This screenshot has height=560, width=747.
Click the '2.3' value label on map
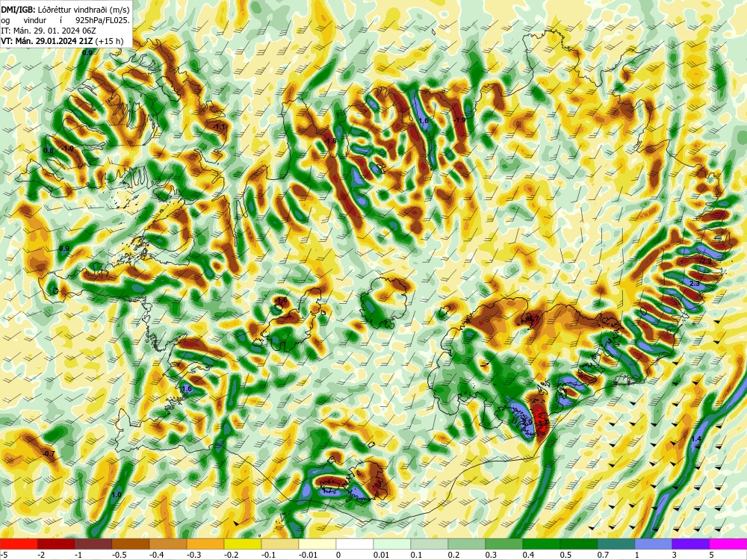point(695,284)
